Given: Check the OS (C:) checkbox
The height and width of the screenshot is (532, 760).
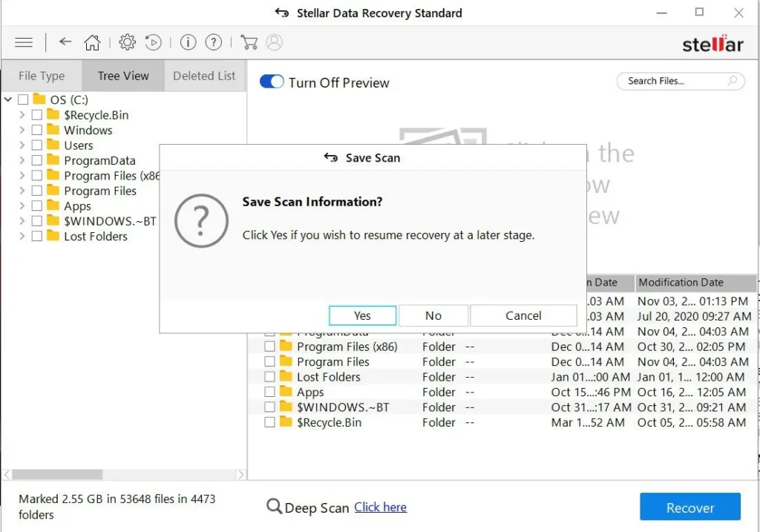Looking at the screenshot, I should coord(23,100).
